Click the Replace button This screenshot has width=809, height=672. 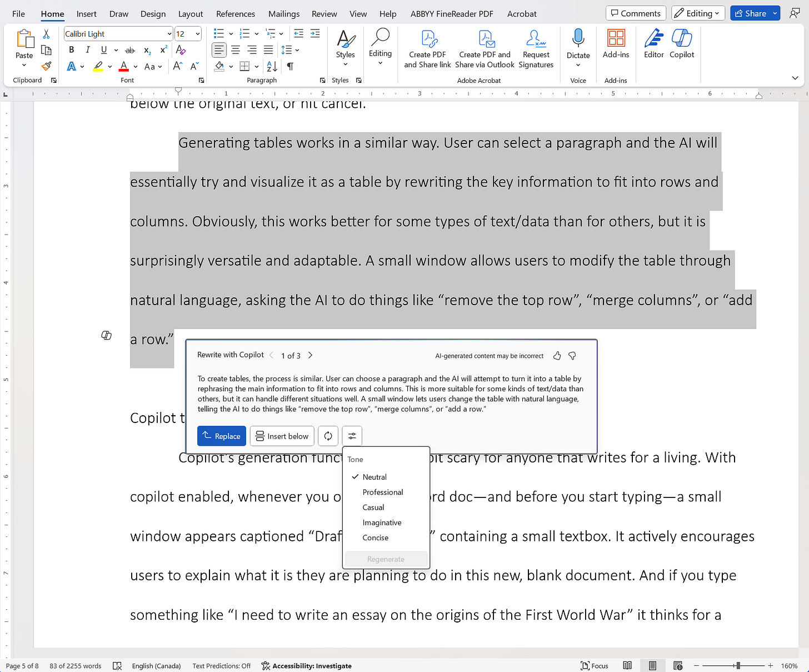222,436
